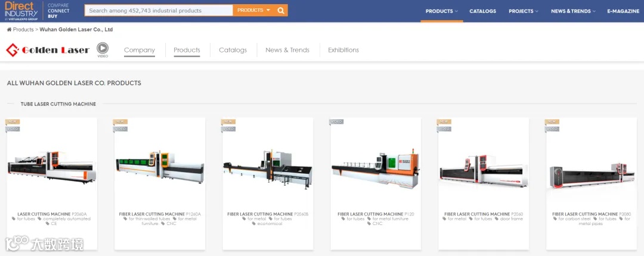Play the Golden Laser video icon

tap(103, 48)
